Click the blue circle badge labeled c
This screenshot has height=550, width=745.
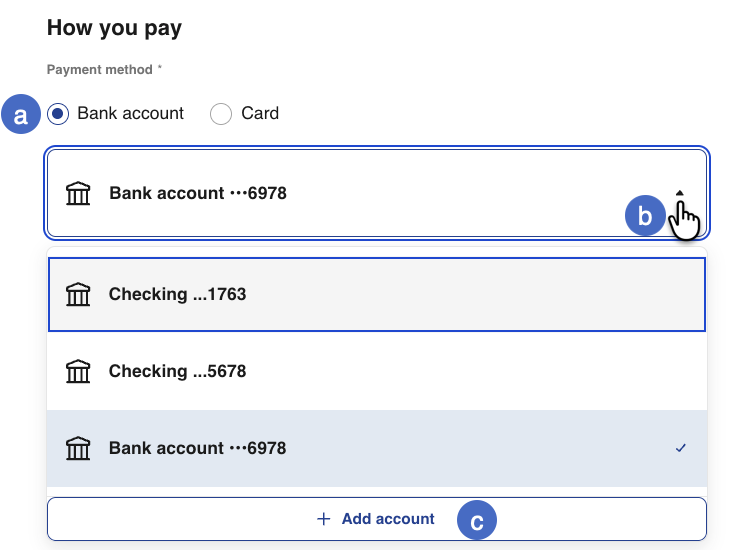click(477, 520)
